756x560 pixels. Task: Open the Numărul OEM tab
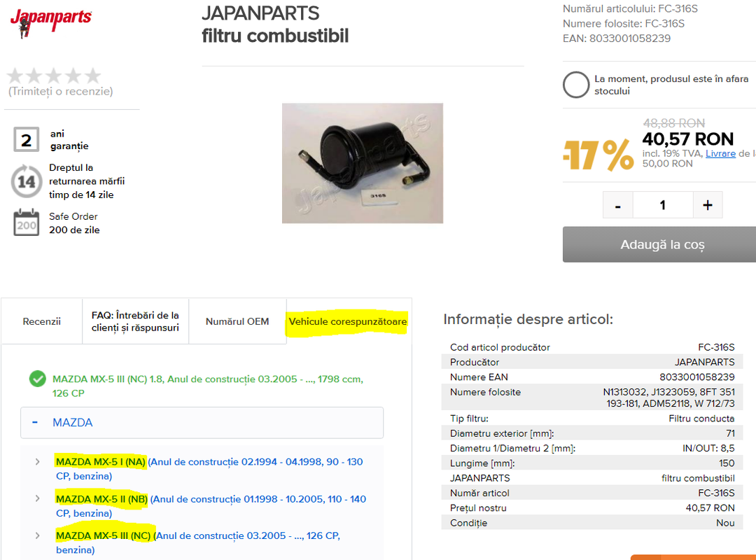point(237,321)
